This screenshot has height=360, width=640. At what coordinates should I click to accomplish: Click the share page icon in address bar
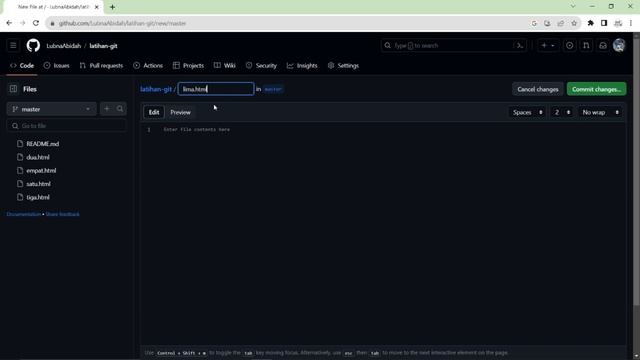click(x=560, y=23)
